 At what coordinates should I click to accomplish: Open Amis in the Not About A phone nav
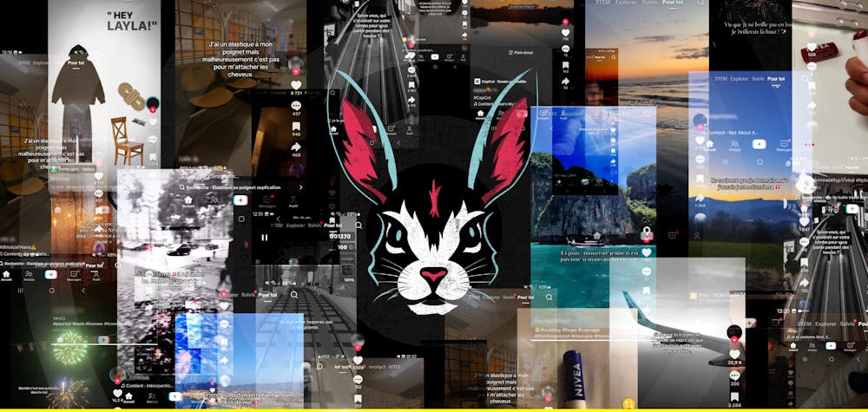[x=734, y=144]
